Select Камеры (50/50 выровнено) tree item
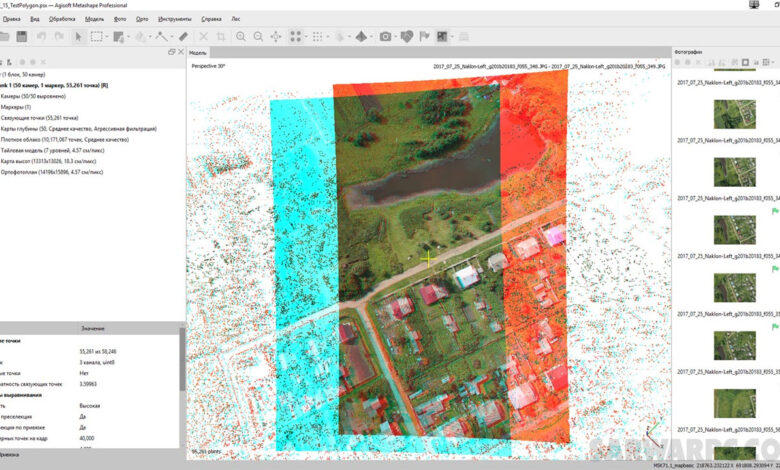This screenshot has width=780, height=470. [x=33, y=96]
